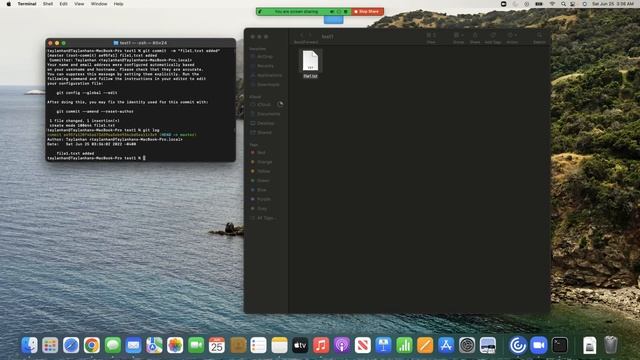The height and width of the screenshot is (360, 640).
Task: Open Google Chrome from the Dock
Action: [92, 345]
